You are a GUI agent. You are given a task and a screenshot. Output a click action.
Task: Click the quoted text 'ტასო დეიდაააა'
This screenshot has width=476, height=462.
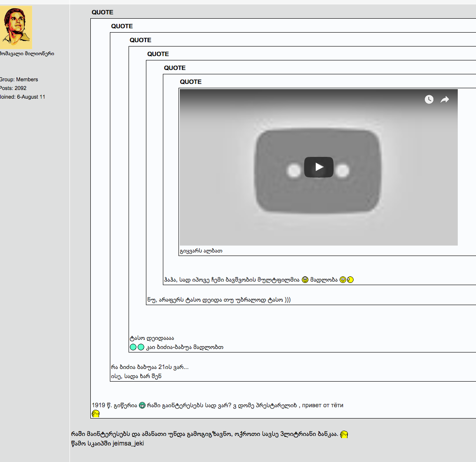pos(152,338)
